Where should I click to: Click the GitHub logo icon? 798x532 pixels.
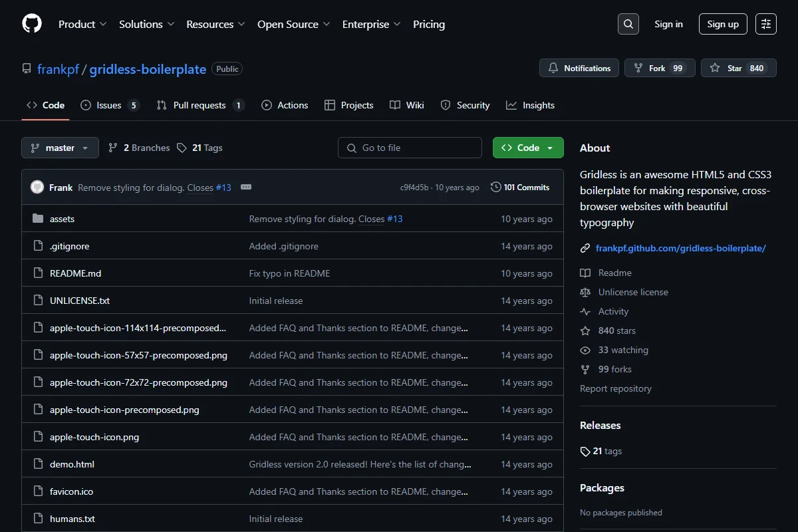point(32,24)
